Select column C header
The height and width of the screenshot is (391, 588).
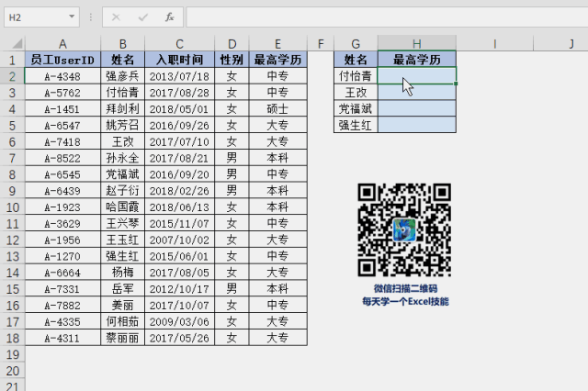179,44
